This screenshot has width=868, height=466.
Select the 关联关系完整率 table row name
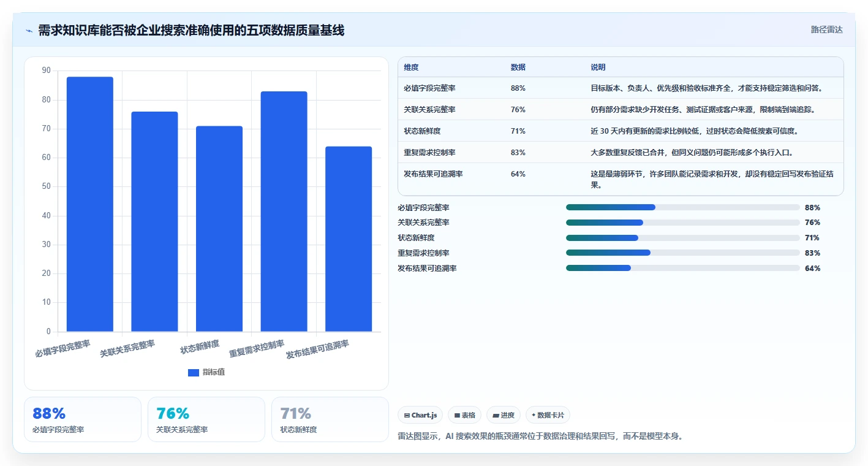point(429,109)
